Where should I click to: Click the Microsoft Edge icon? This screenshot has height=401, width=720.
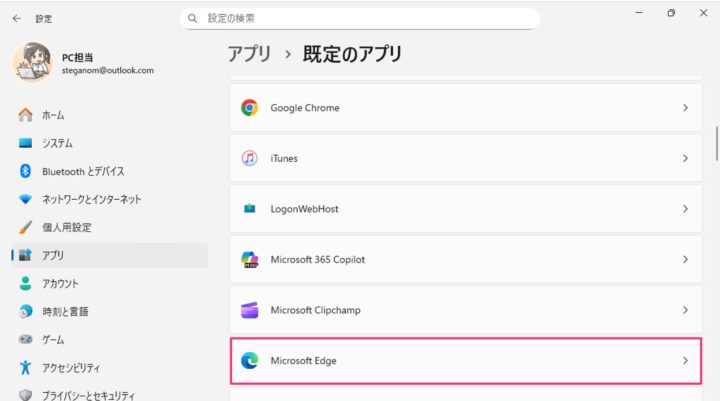point(249,361)
